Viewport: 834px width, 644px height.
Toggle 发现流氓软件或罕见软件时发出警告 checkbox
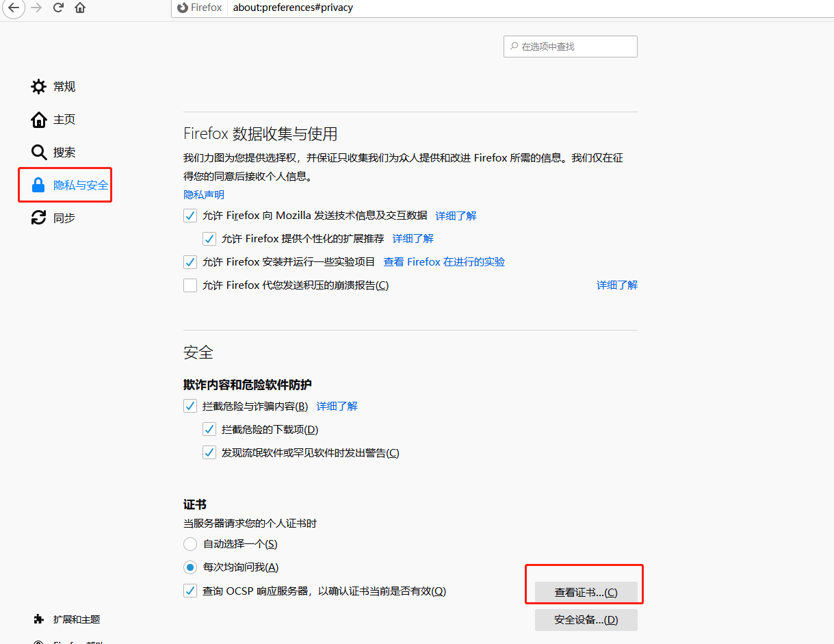[209, 453]
